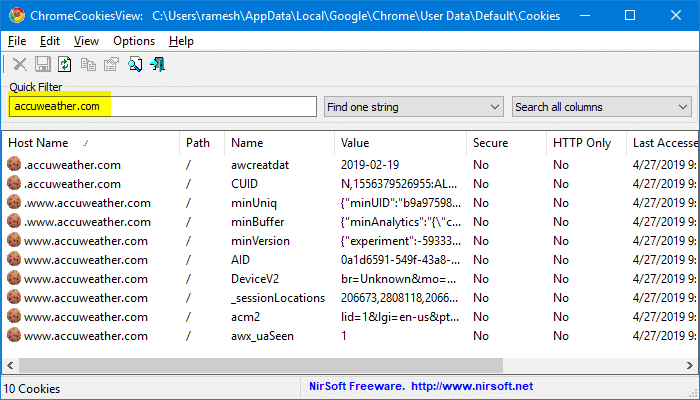The height and width of the screenshot is (400, 700).
Task: Click the value starting {"minUID"
Action: [400, 203]
